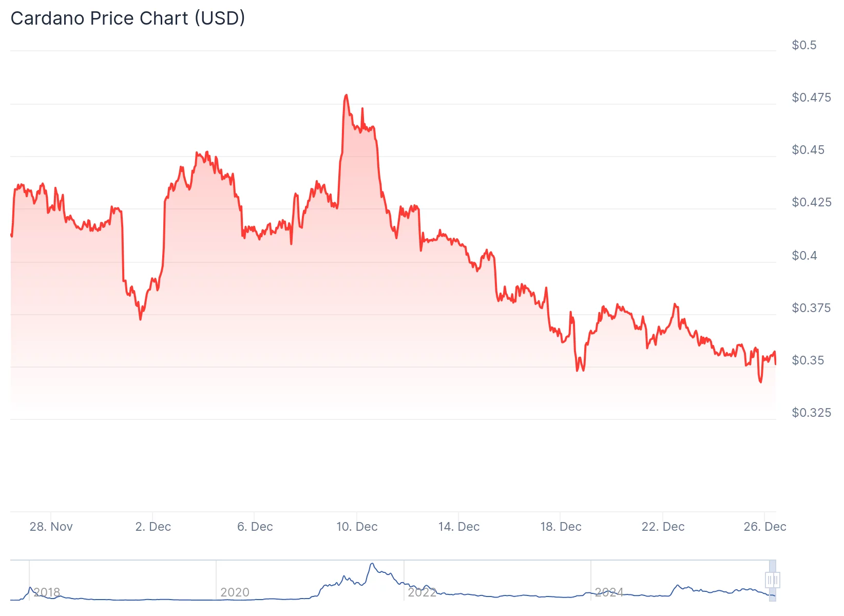This screenshot has height=616, width=844.
Task: Click the 10. Dec axis label
Action: coord(357,527)
